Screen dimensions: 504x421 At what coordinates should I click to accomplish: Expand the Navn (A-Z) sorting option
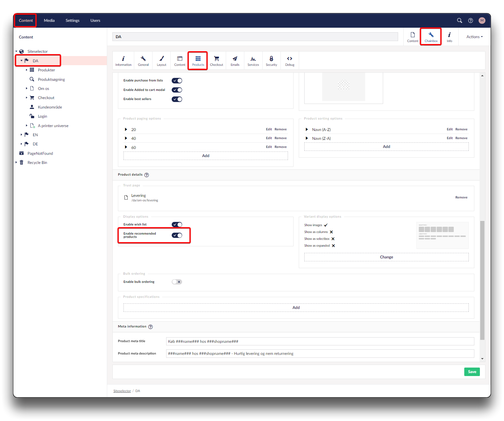click(307, 130)
